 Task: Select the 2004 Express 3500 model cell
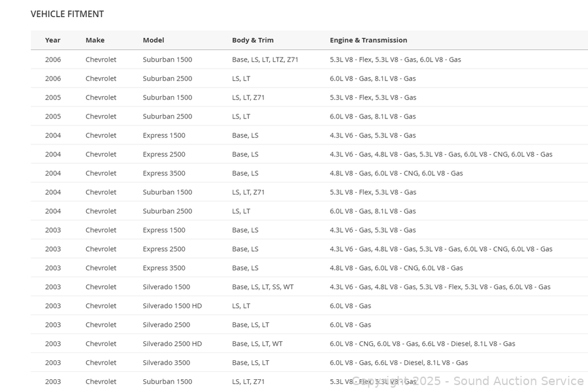pos(163,173)
